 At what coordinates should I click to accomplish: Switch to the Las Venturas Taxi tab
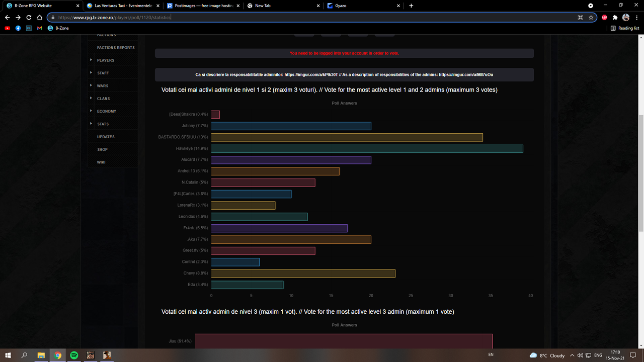122,6
